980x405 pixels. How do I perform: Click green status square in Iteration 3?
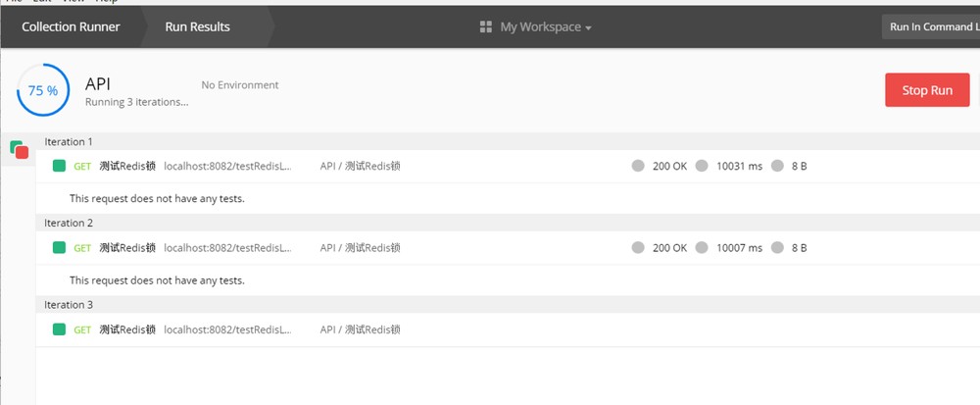pos(60,329)
